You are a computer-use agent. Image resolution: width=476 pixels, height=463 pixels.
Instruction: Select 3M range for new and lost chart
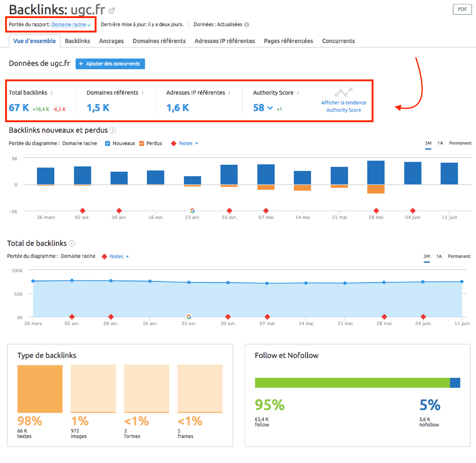428,143
